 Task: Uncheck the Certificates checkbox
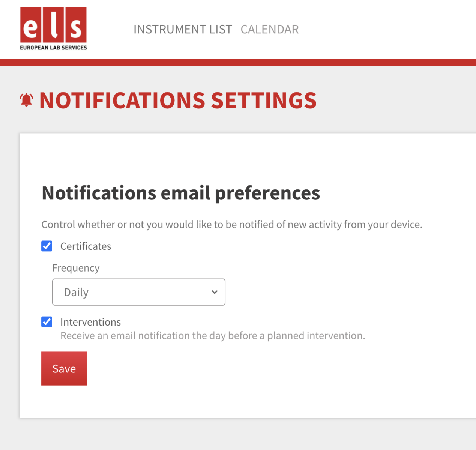(47, 246)
